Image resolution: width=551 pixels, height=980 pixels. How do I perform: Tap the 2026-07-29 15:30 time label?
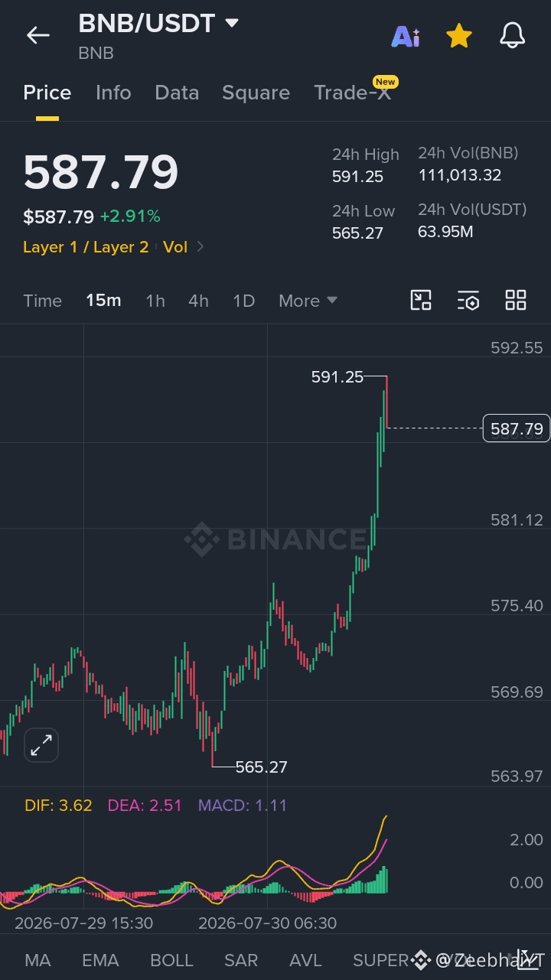[83, 923]
